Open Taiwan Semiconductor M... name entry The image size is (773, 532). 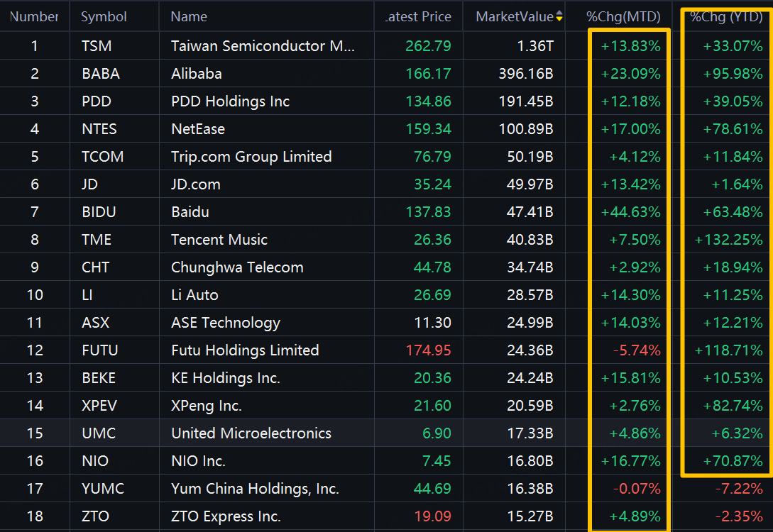[x=263, y=46]
